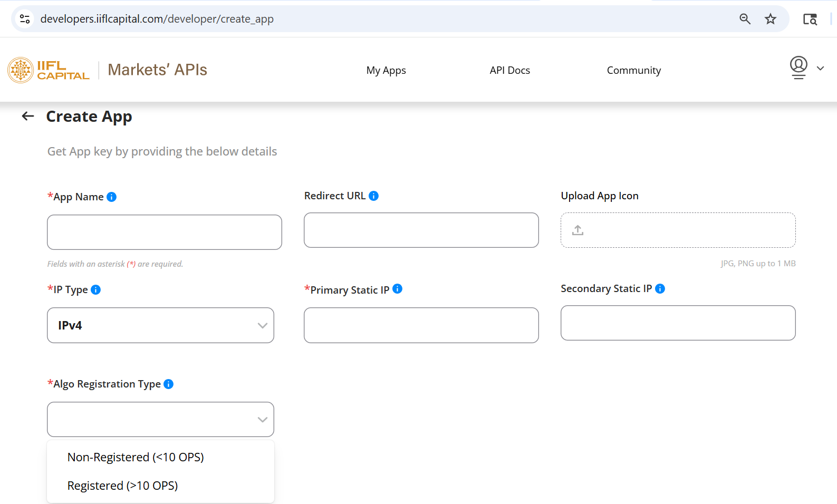Open the My Apps page
Image resolution: width=837 pixels, height=504 pixels.
(x=386, y=70)
